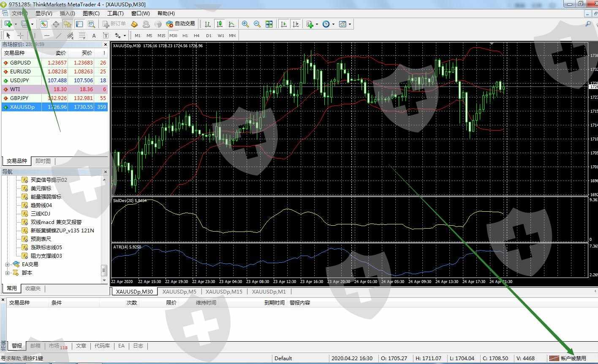Image resolution: width=598 pixels, height=364 pixels.
Task: Expand the EA交易 tree node
Action: [7, 264]
